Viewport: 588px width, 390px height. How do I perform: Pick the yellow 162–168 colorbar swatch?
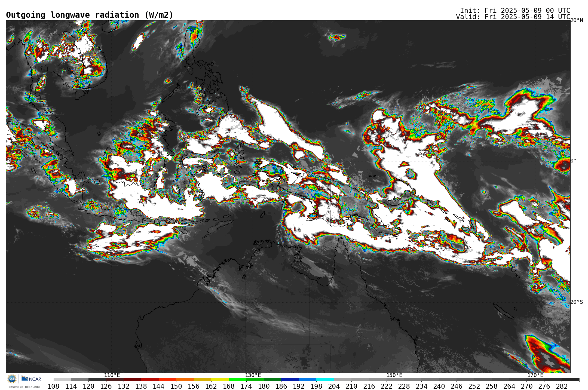pyautogui.click(x=220, y=379)
